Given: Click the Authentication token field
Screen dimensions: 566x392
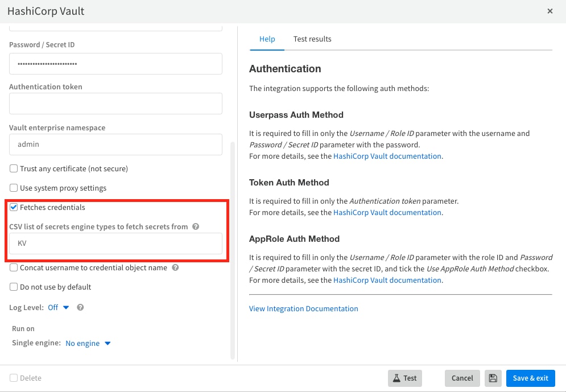Looking at the screenshot, I should coord(115,104).
